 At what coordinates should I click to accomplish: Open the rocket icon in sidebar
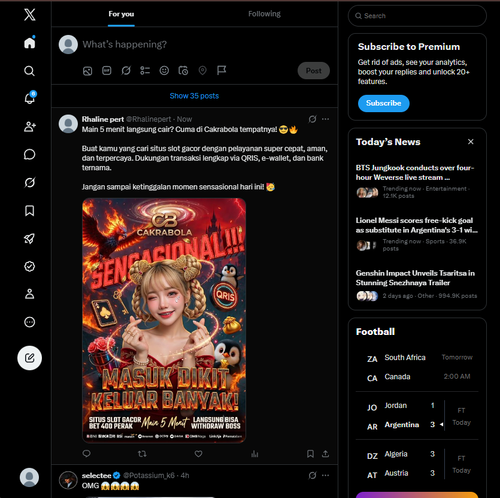(30, 238)
